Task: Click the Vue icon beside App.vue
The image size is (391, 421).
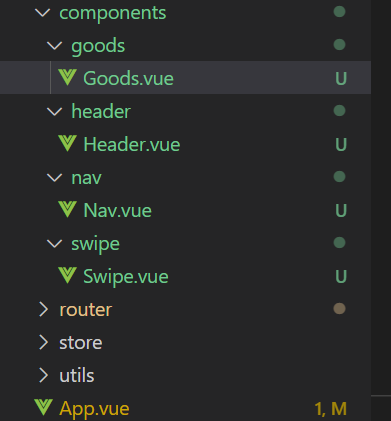Action: (43, 407)
